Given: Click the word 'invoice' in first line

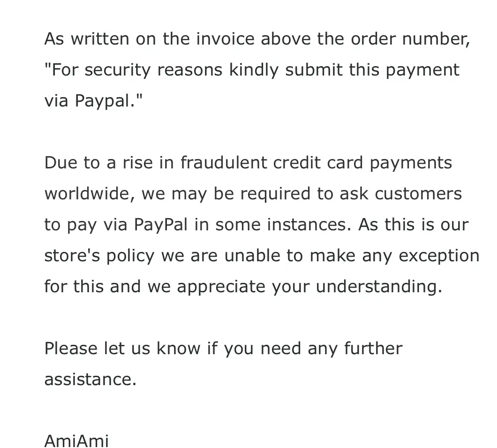Looking at the screenshot, I should [225, 39].
